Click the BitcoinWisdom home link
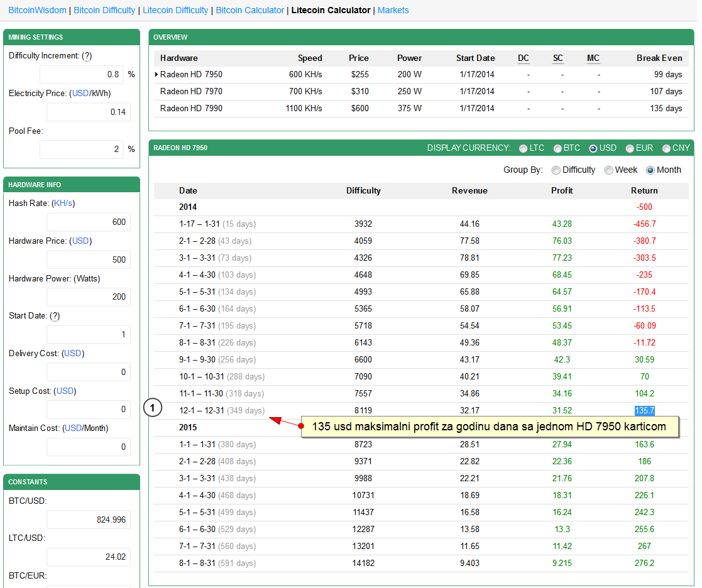 pyautogui.click(x=37, y=10)
